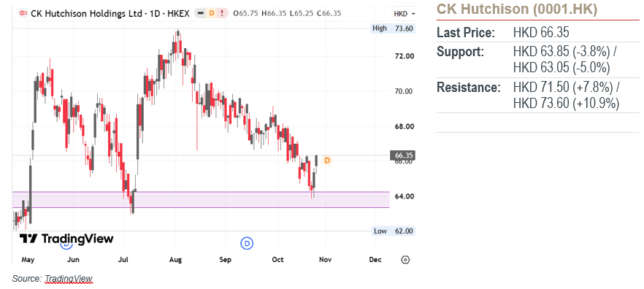Click the 70.00 price axis label
This screenshot has width=644, height=289.
tap(403, 91)
